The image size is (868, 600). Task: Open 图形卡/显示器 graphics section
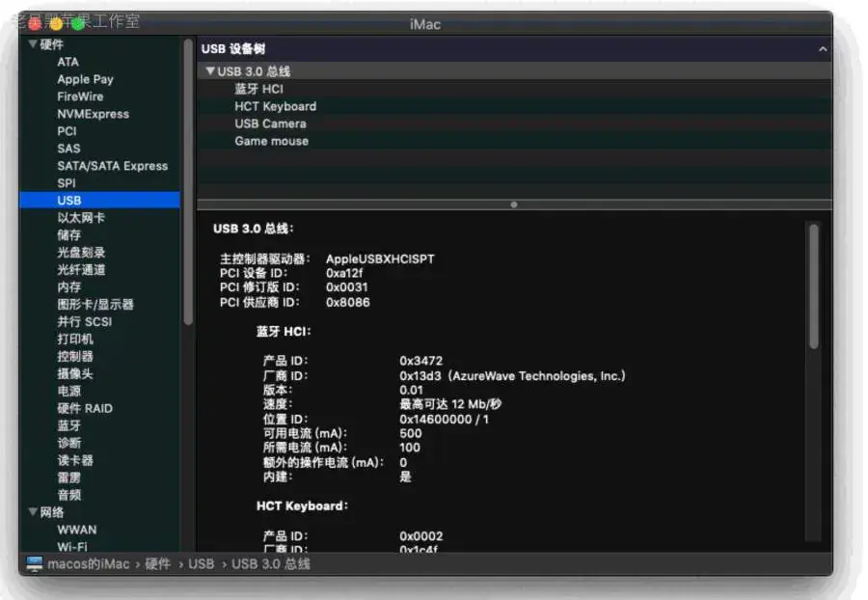(95, 305)
